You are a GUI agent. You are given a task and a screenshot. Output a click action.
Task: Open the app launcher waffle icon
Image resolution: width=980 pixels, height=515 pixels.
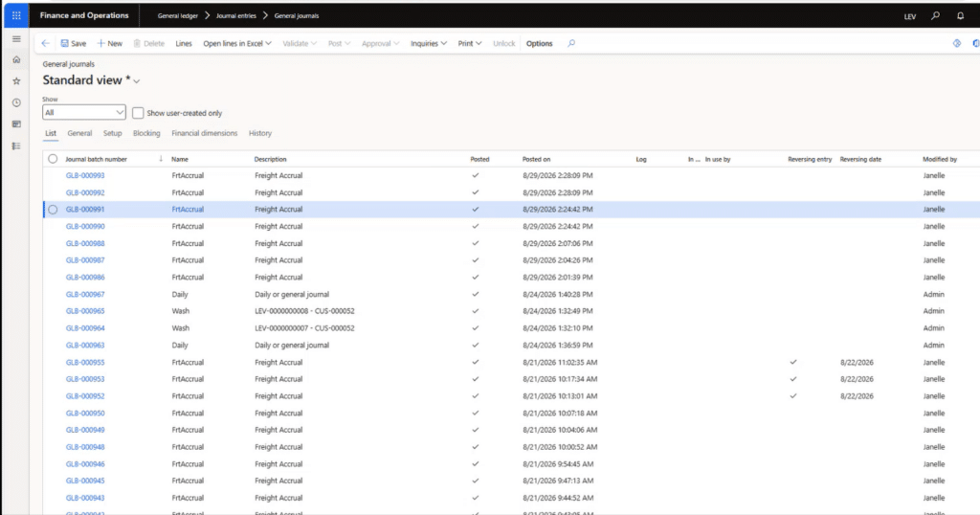[x=16, y=15]
